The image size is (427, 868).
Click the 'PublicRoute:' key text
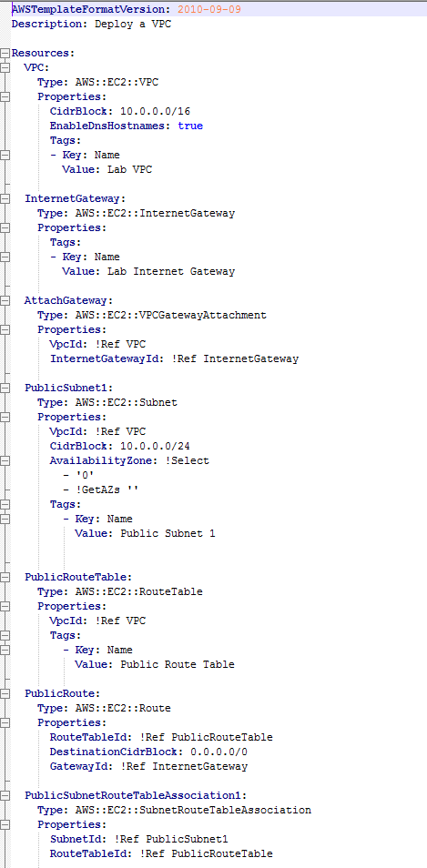click(63, 693)
